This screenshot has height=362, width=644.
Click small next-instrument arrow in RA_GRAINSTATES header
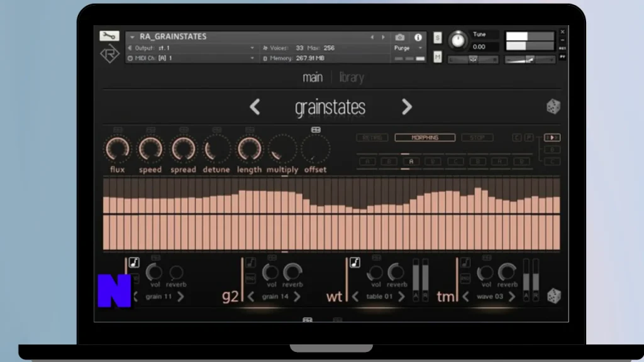[383, 37]
